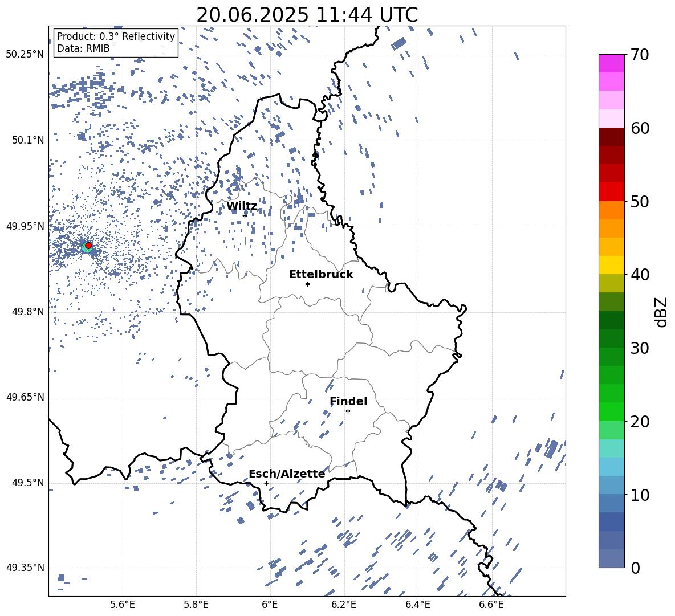675x616 pixels.
Task: Pick the magenta 68-70 dBZ color band
Action: [612, 63]
